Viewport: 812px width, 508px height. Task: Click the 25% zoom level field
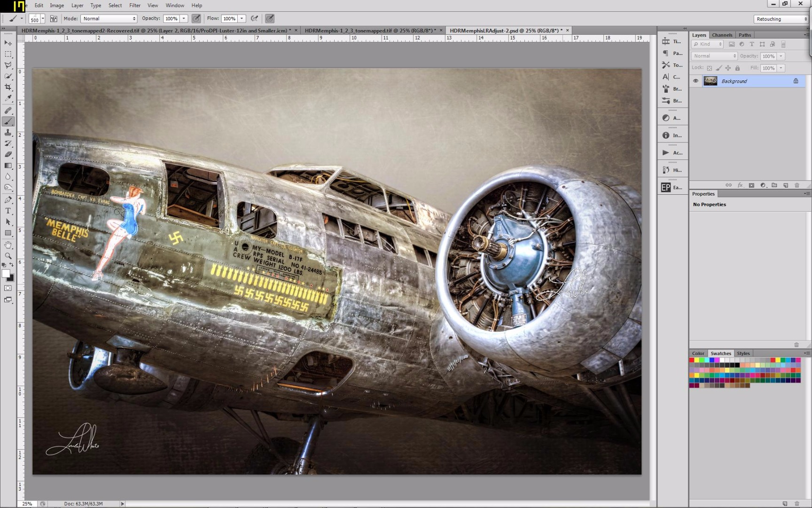(x=27, y=504)
